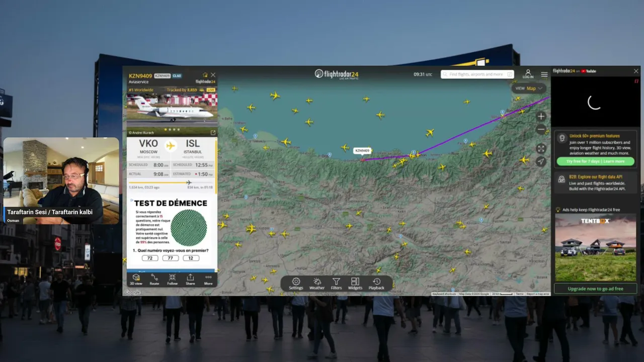This screenshot has height=362, width=644.
Task: Click the estimated arrival time 1:50 PM
Action: coord(204,174)
